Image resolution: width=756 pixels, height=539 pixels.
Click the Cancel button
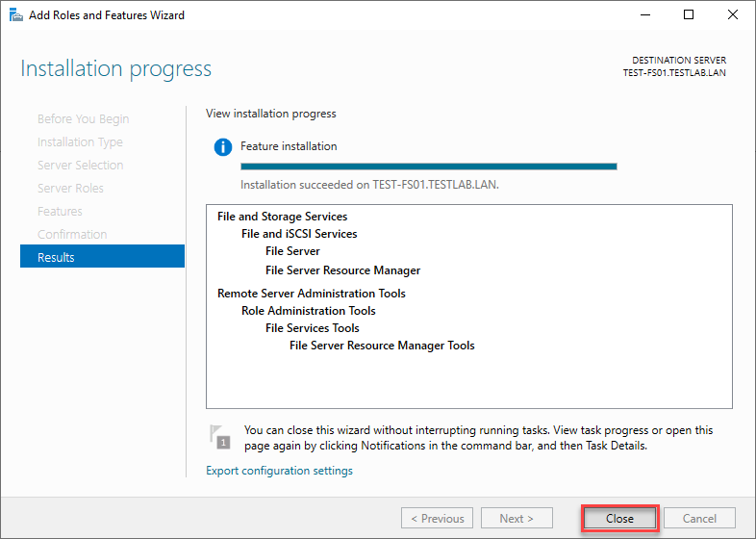pos(699,518)
